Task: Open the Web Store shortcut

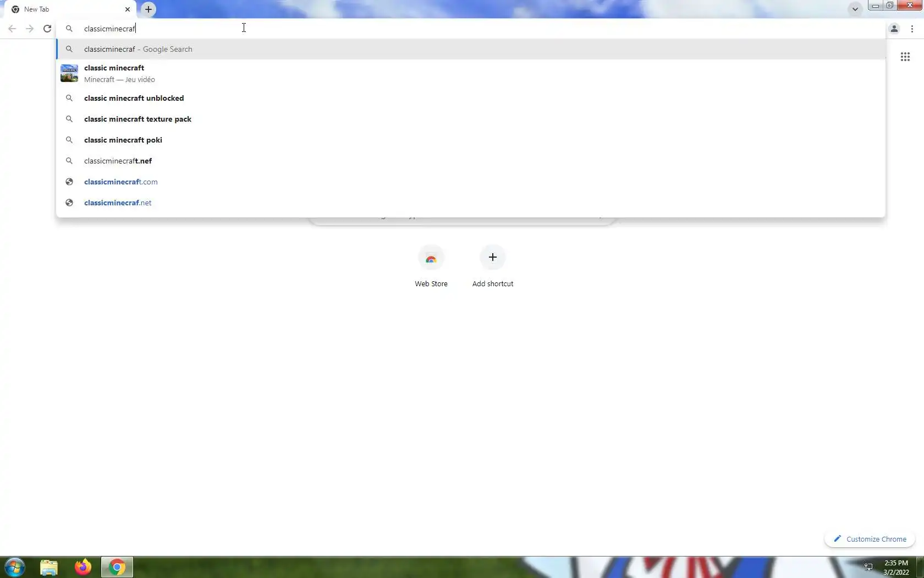Action: (x=431, y=266)
